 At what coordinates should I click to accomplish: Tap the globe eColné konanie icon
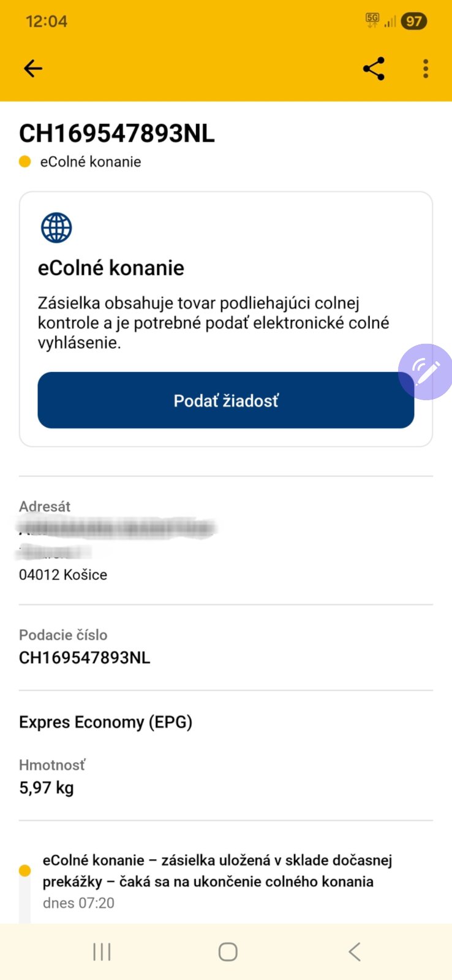point(56,228)
